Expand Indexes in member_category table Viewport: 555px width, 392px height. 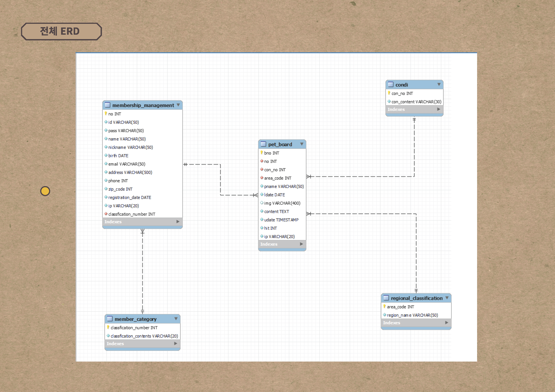[x=176, y=343]
